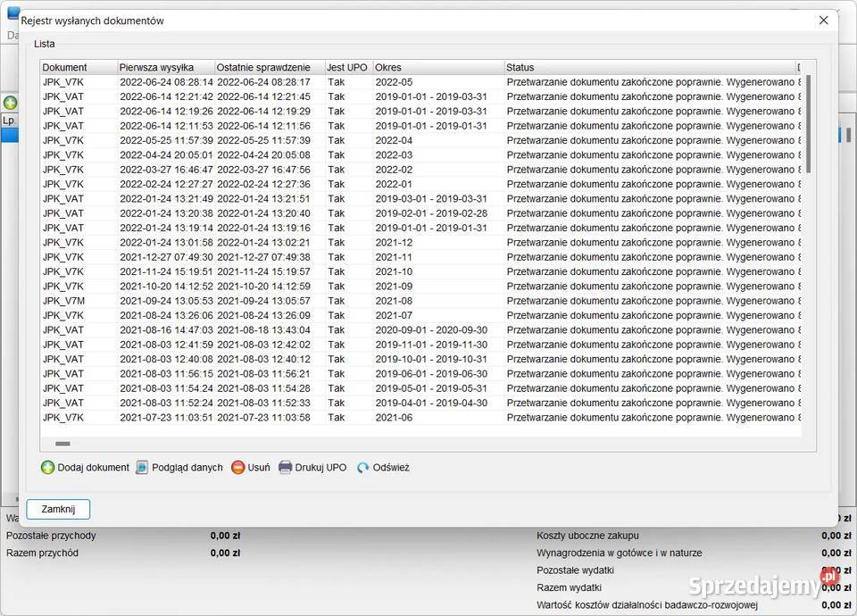Refresh the list with Odśwież
This screenshot has height=616, width=857.
(383, 468)
